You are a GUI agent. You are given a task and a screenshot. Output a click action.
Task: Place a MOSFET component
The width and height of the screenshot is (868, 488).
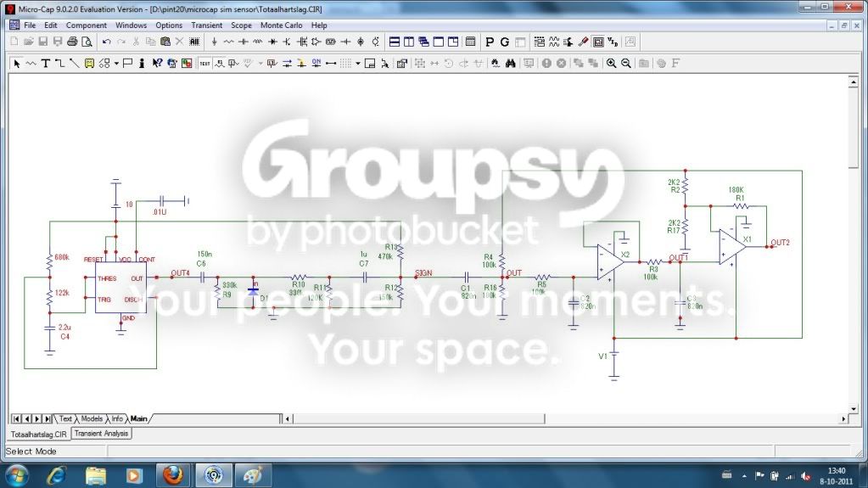(x=302, y=42)
